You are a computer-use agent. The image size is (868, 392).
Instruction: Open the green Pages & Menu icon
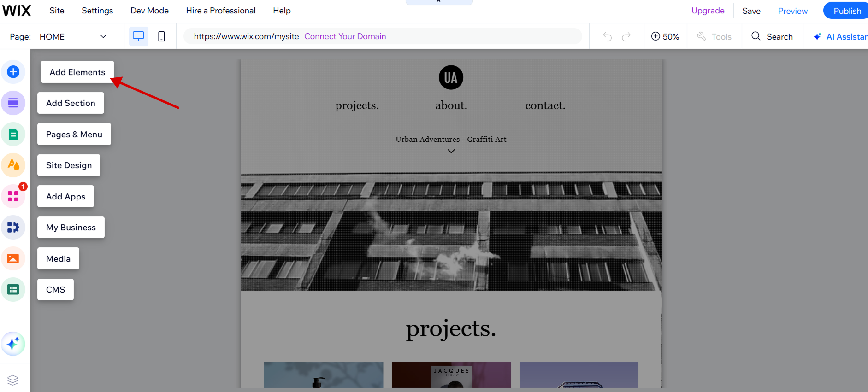13,134
